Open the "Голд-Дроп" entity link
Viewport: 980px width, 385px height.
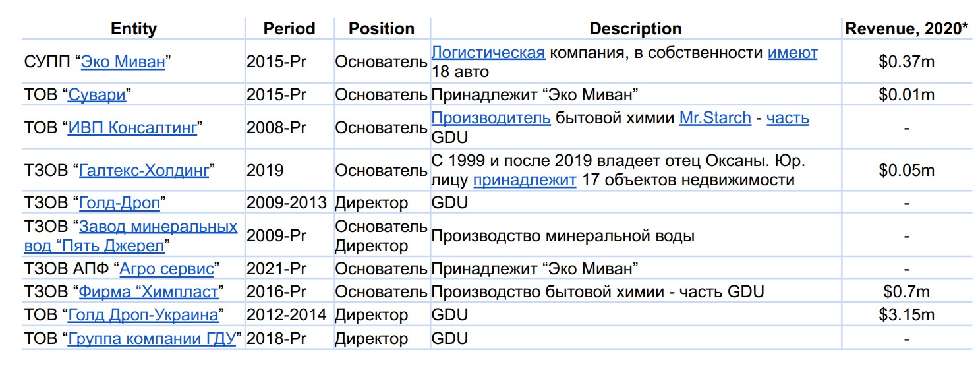(119, 203)
